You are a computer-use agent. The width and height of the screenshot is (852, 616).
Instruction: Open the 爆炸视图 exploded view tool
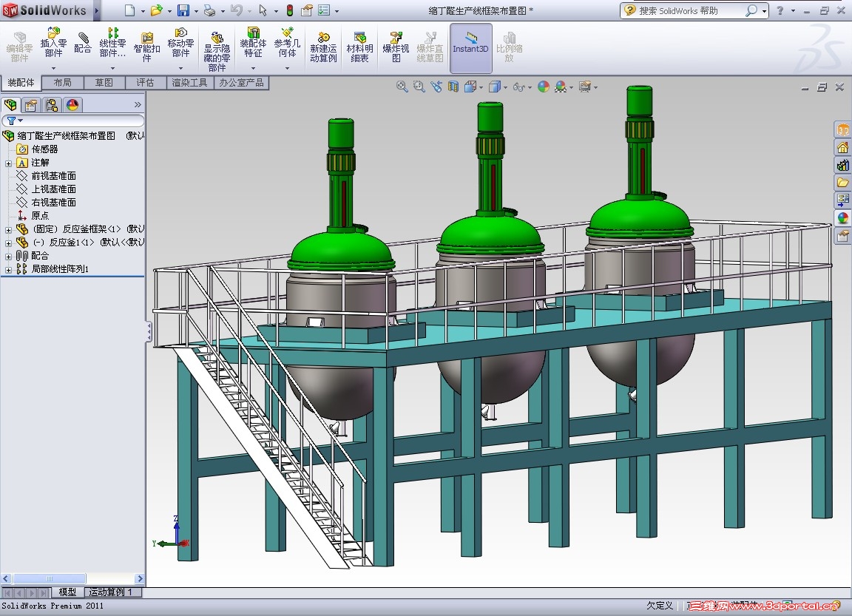tap(396, 47)
